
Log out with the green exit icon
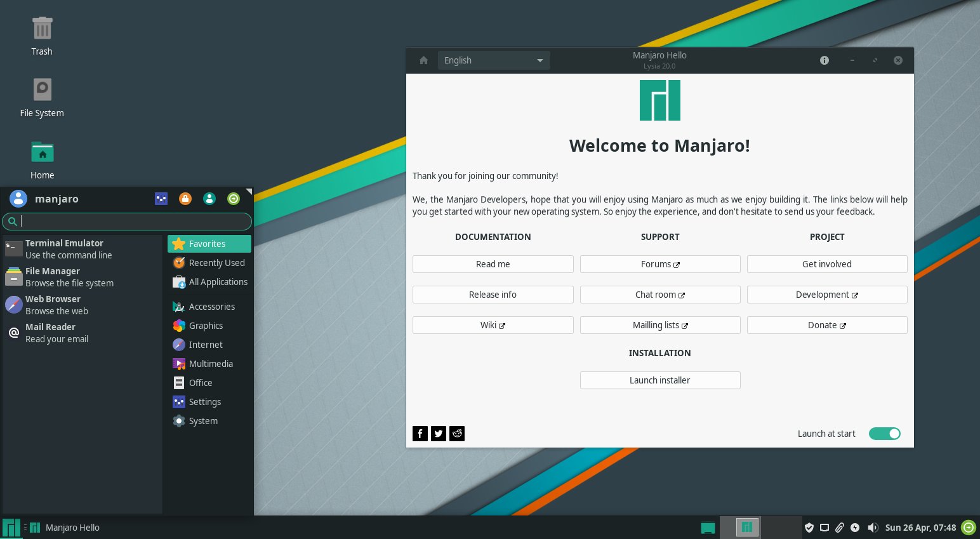[234, 199]
